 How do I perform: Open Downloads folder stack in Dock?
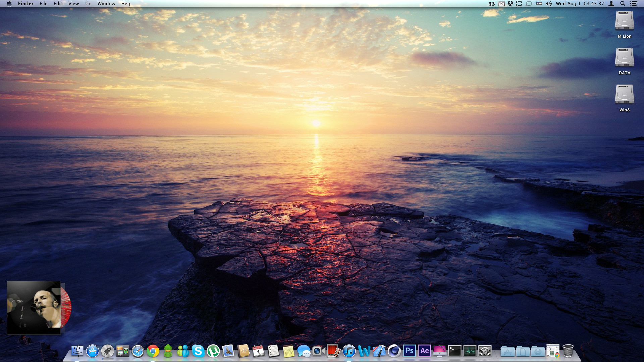coord(538,351)
